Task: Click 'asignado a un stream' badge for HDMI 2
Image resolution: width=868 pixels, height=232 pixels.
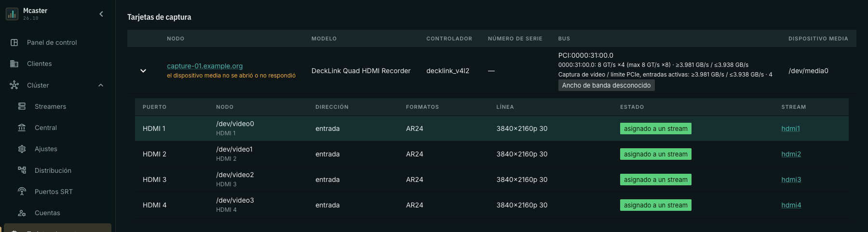Action: (x=656, y=154)
